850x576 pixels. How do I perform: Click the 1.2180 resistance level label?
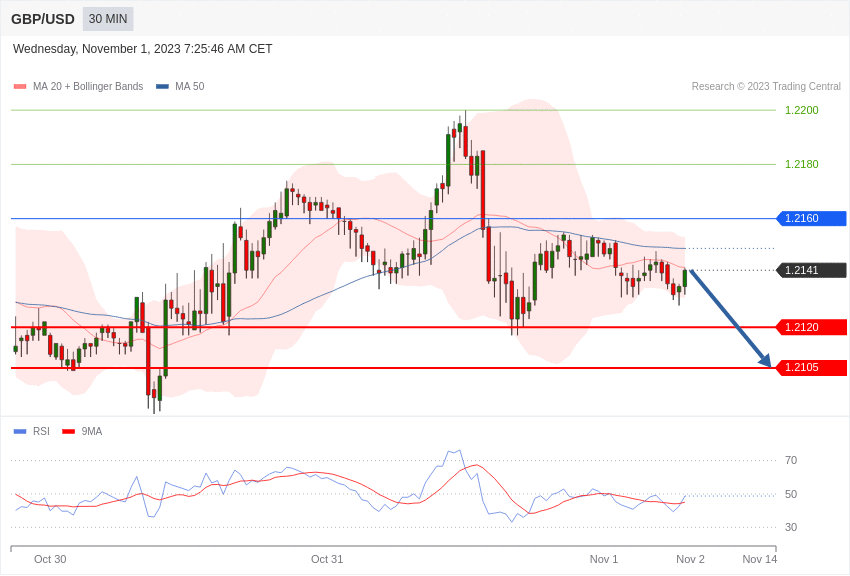click(802, 164)
